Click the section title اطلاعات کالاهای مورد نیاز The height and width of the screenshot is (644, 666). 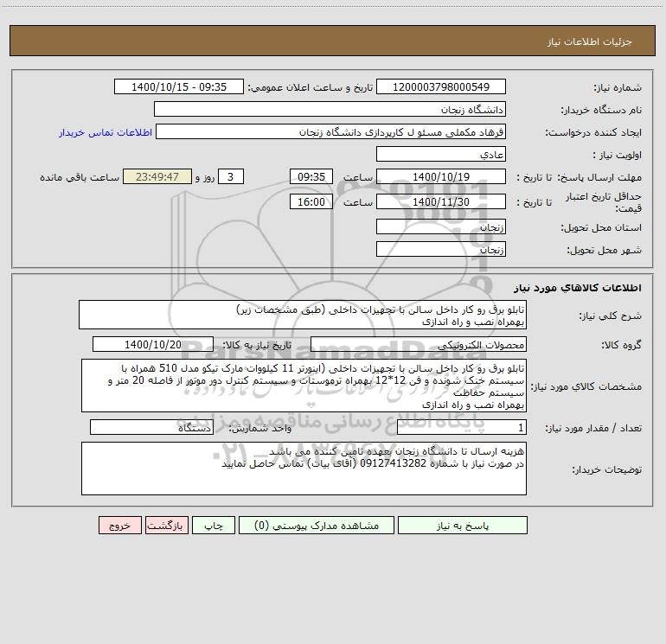click(578, 288)
